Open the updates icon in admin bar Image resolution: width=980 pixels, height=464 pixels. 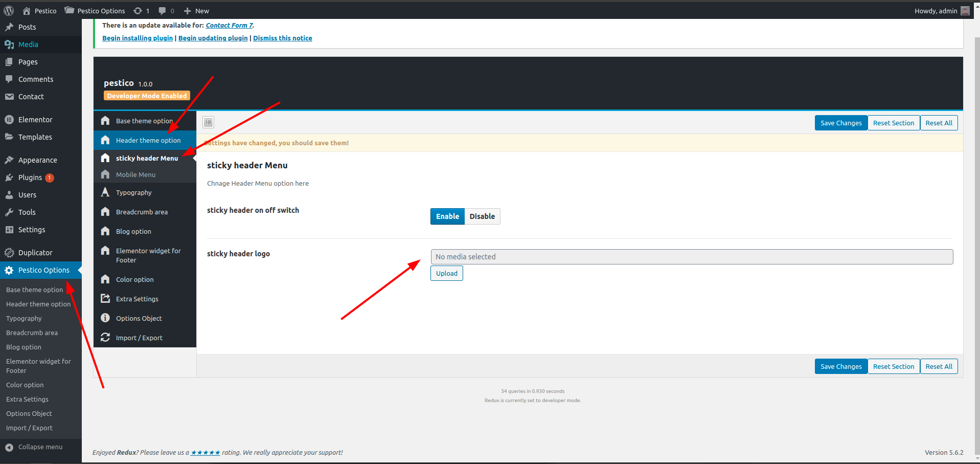click(x=138, y=11)
